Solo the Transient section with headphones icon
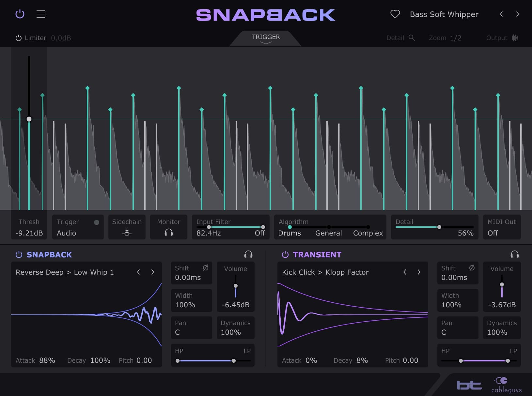The width and height of the screenshot is (532, 396). click(514, 254)
